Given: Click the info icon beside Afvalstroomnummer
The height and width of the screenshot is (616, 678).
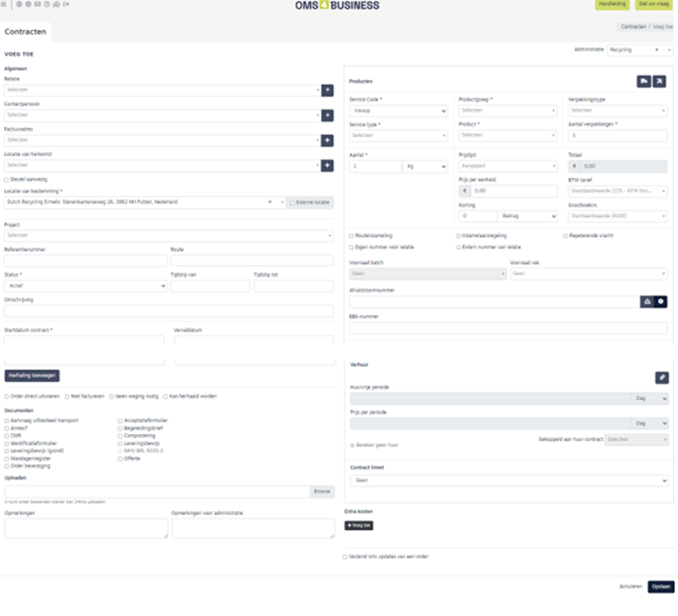Looking at the screenshot, I should pos(661,302).
